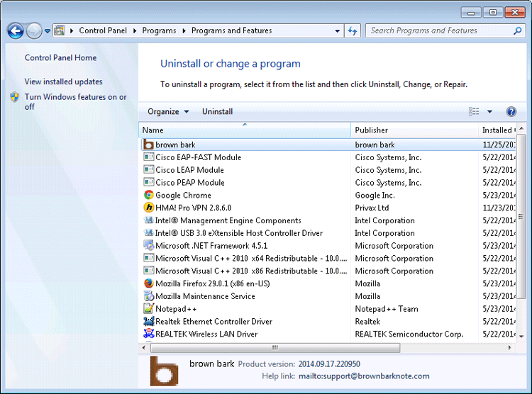The width and height of the screenshot is (532, 394).
Task: Click the REALTEK Wireless LAN Driver icon
Action: (x=149, y=334)
